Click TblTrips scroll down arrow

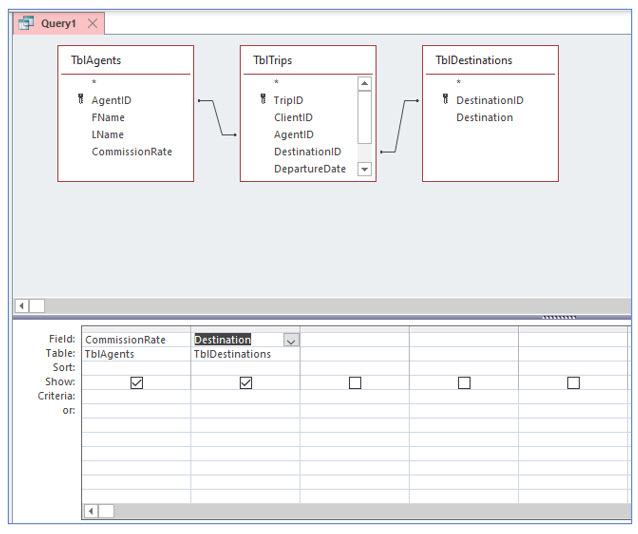pyautogui.click(x=365, y=169)
